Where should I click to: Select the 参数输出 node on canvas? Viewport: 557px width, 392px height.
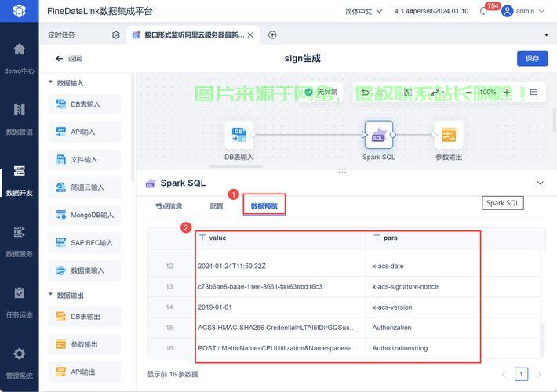point(449,135)
